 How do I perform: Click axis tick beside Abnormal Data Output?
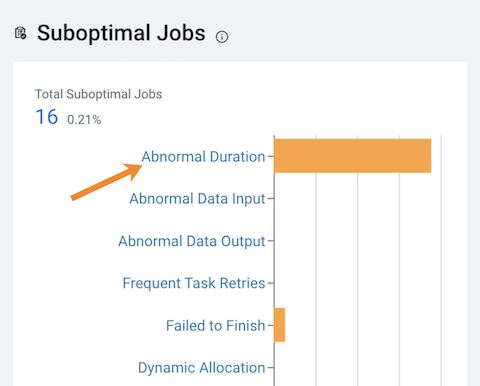pyautogui.click(x=271, y=241)
